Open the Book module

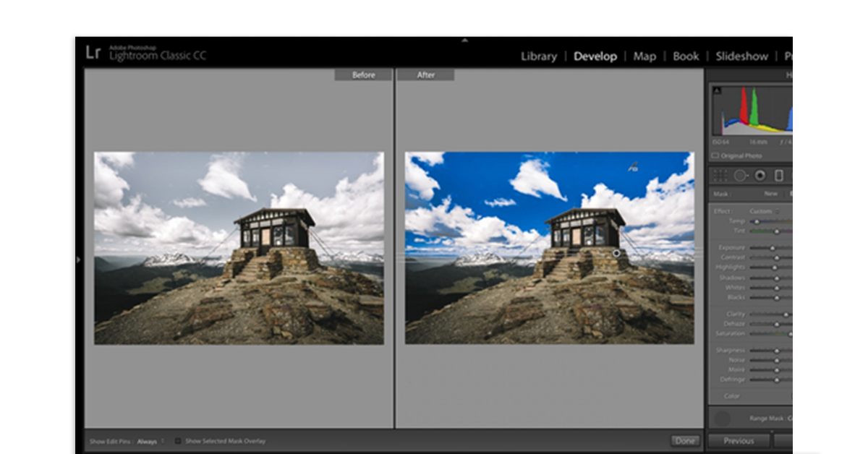pyautogui.click(x=686, y=56)
